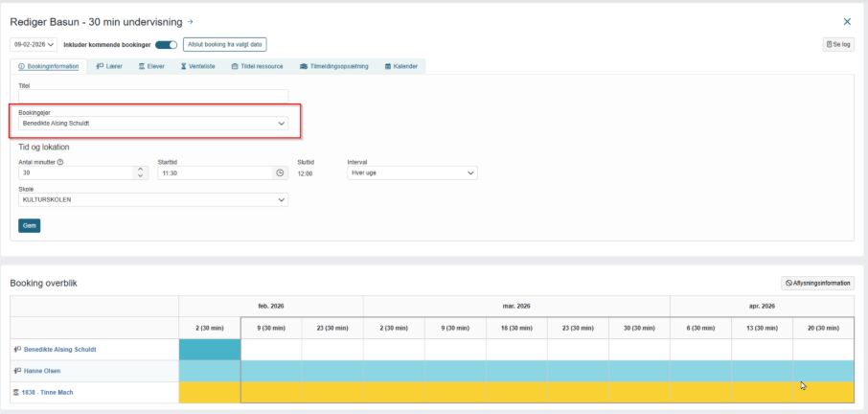Click the arrow icon next to booking title
This screenshot has height=414, width=868.
pyautogui.click(x=190, y=22)
